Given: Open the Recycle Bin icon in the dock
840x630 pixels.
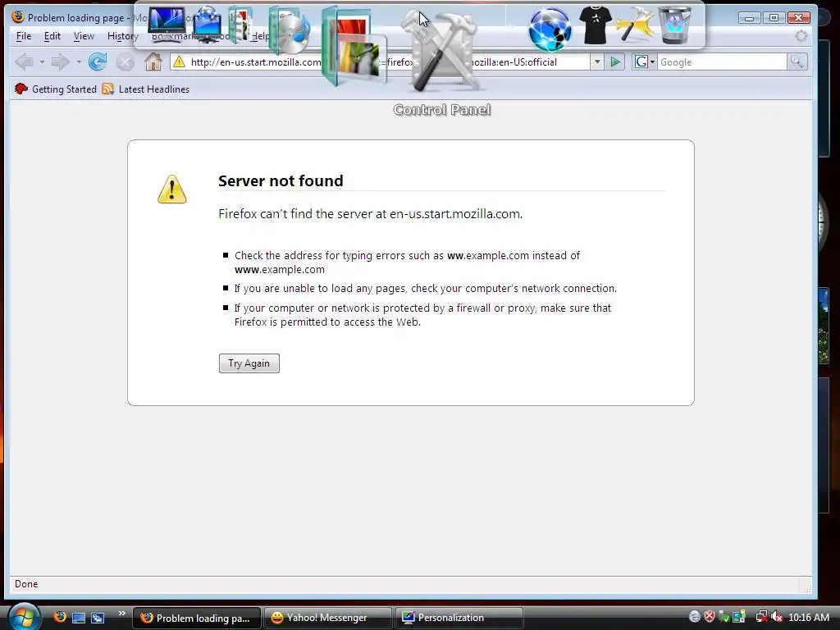Looking at the screenshot, I should [x=674, y=25].
